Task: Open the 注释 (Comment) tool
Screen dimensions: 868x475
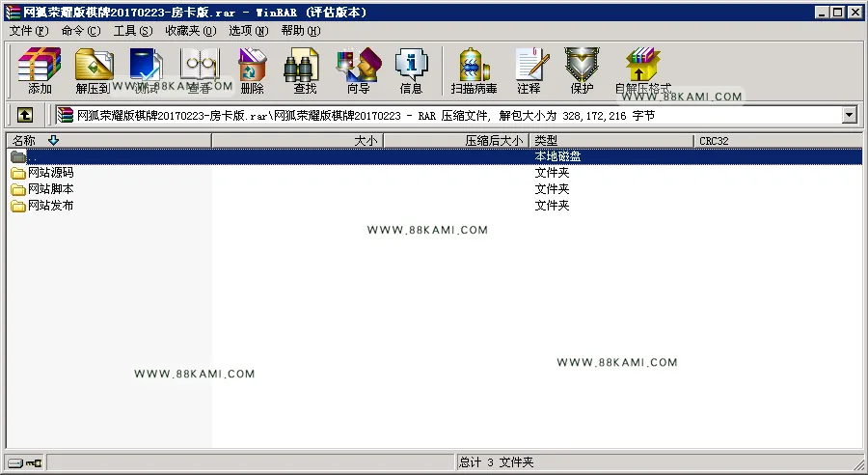Action: pyautogui.click(x=529, y=70)
